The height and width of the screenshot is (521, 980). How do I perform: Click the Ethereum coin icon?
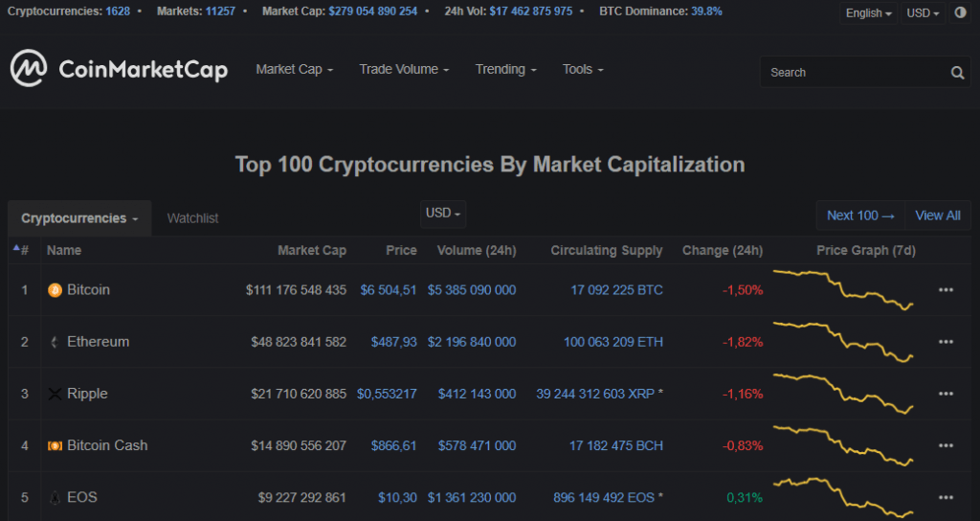[55, 342]
